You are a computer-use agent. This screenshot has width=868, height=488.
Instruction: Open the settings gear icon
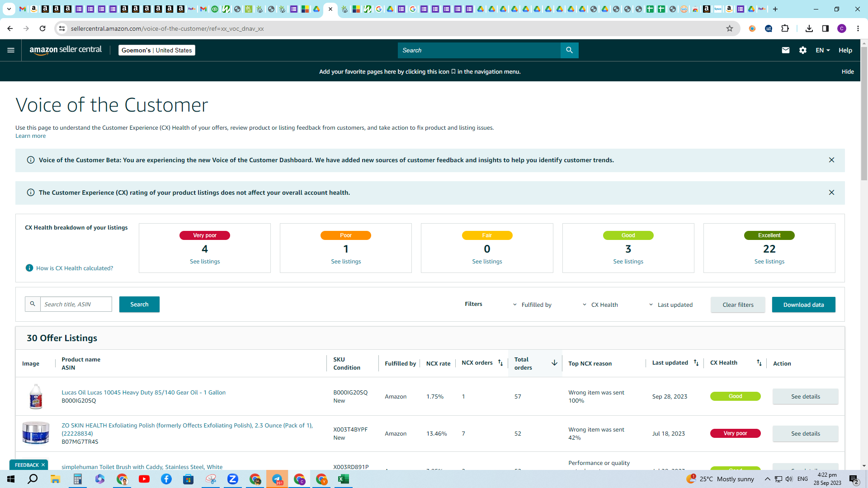point(803,50)
